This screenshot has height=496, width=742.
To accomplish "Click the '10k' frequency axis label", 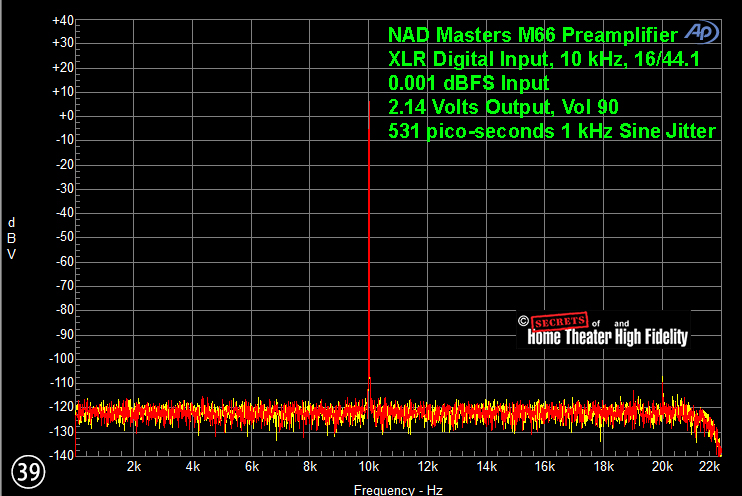I will (369, 467).
